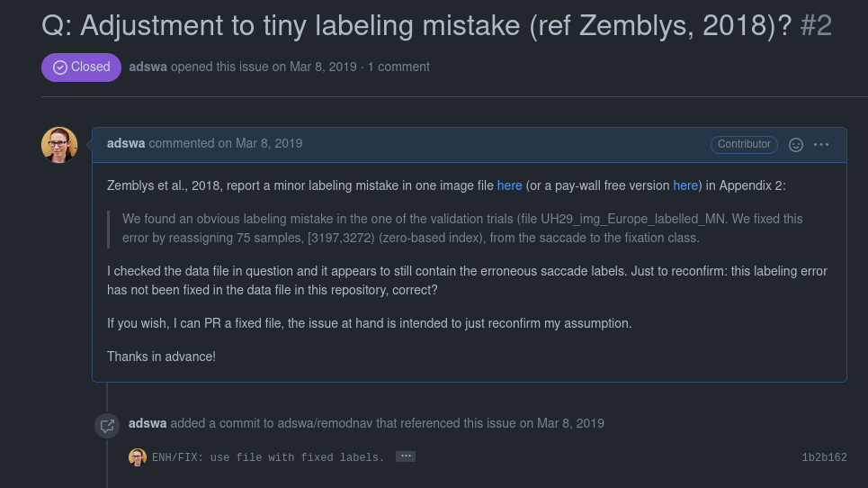Open the add emoji reaction picker
This screenshot has width=868, height=488.
coord(795,144)
